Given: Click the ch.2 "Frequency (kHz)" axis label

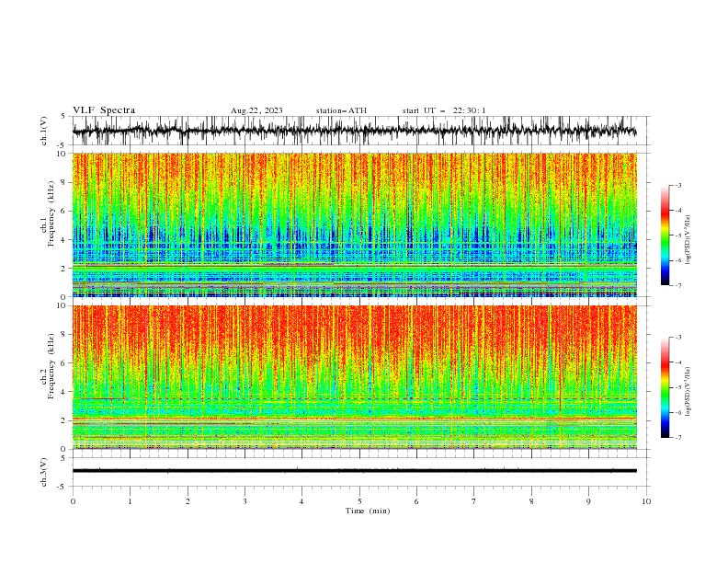Looking at the screenshot, I should tap(50, 366).
